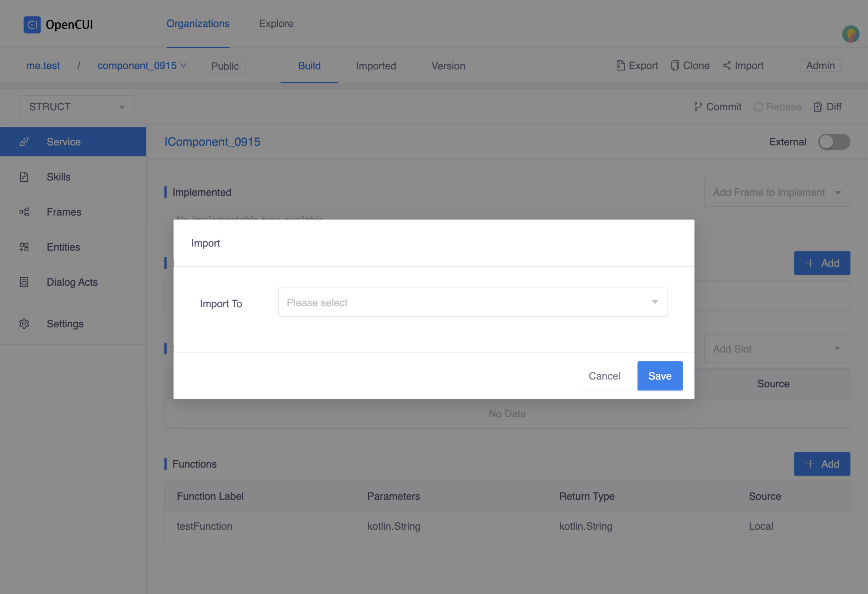Select the Service section in the sidebar
Screen dimensions: 868x594
coord(24,142)
